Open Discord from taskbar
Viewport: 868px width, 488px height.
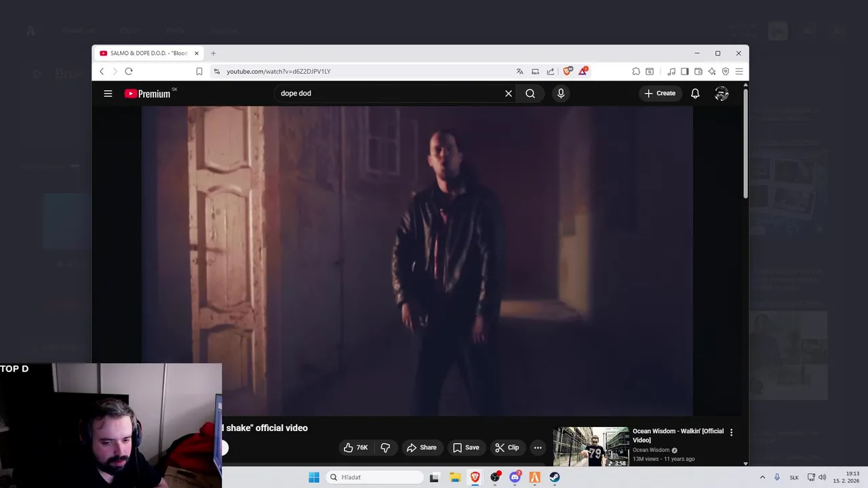515,477
